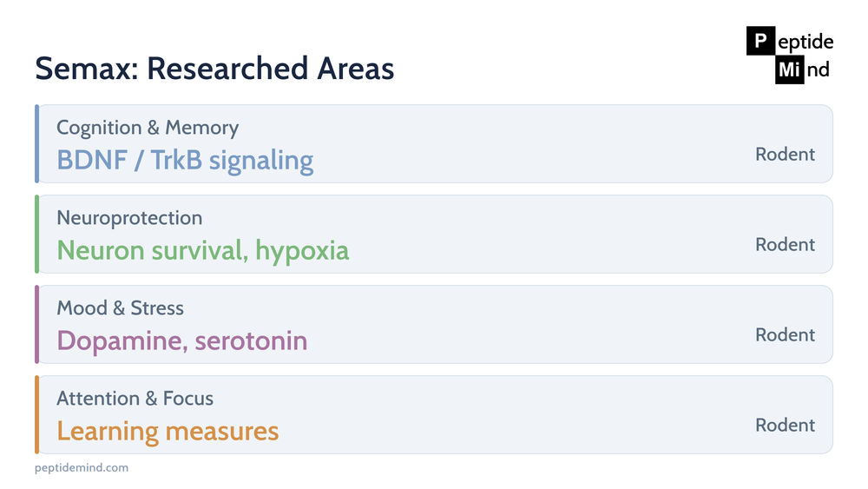The height and width of the screenshot is (489, 868).
Task: Click the blue accent bar on first card
Action: click(x=36, y=143)
